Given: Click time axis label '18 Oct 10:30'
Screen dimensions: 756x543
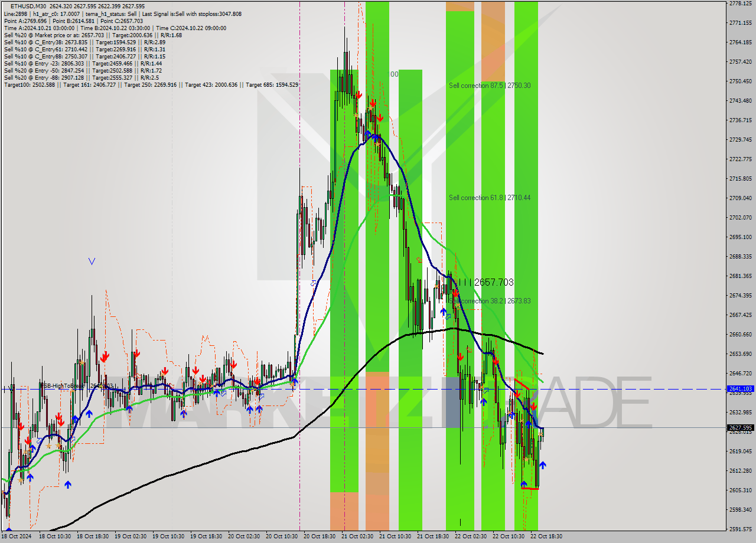Looking at the screenshot, I should [x=55, y=537].
